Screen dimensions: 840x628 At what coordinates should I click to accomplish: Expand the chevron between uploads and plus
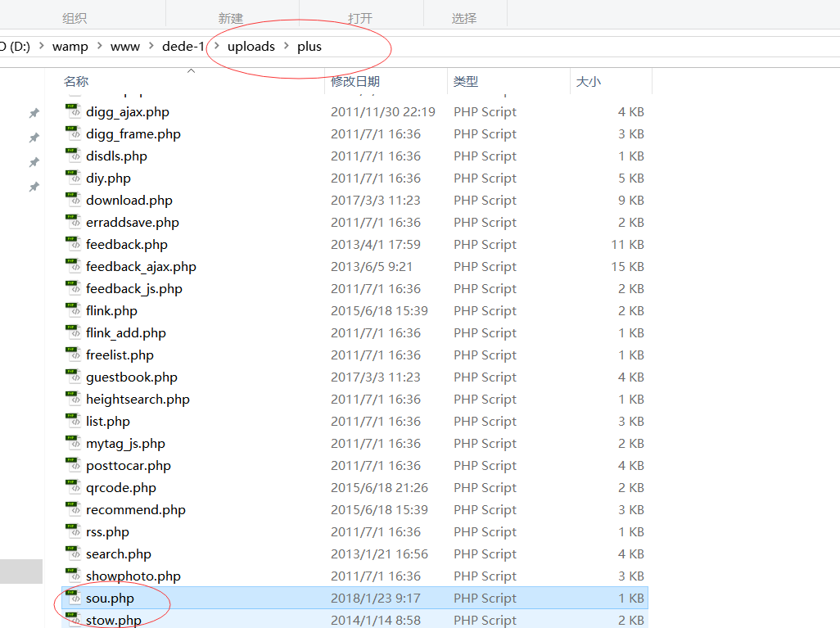click(x=287, y=47)
